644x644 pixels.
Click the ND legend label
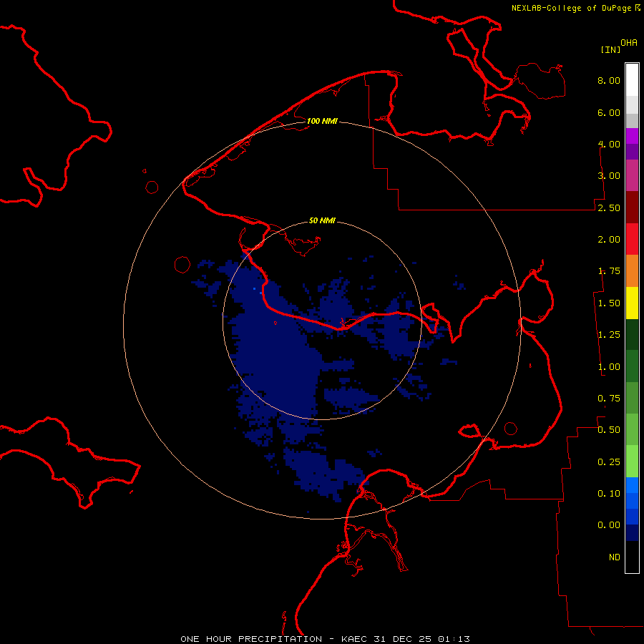(x=615, y=557)
